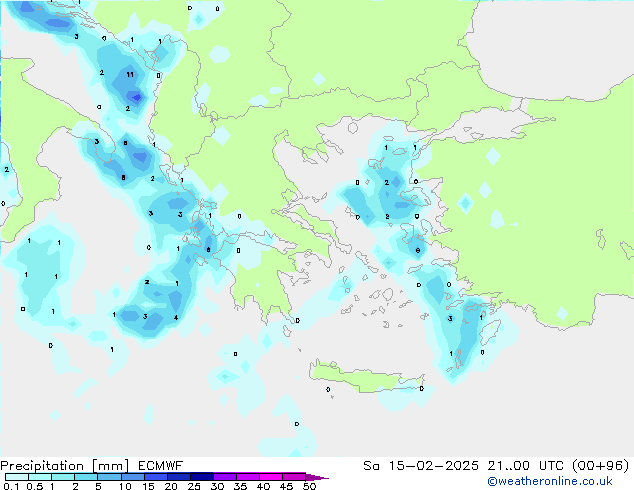This screenshot has width=634, height=490.
Task: Click the '4' precipitation value on the map
Action: (176, 317)
